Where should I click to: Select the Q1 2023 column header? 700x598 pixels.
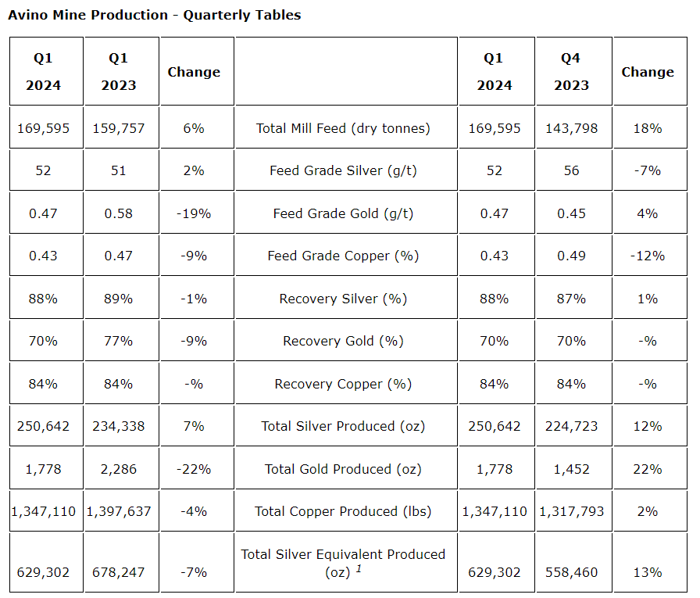tap(118, 71)
